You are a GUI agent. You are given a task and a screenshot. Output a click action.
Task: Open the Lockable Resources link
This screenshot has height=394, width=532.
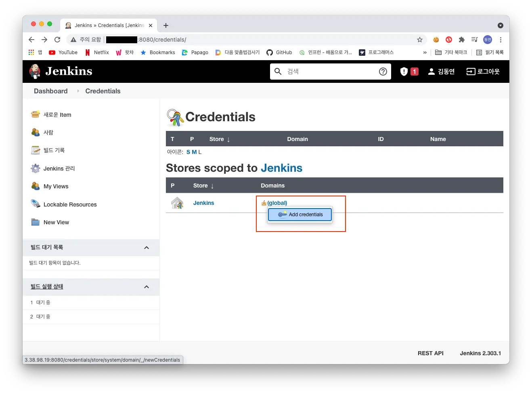pos(70,204)
